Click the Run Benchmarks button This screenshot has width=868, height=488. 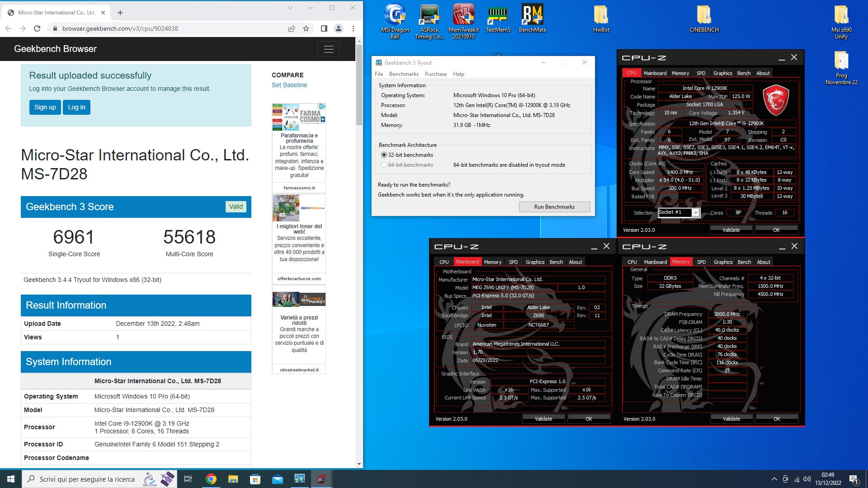[554, 207]
